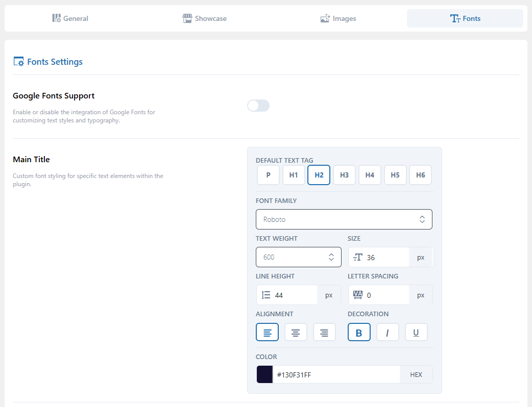Click the HEX format button

pos(416,374)
